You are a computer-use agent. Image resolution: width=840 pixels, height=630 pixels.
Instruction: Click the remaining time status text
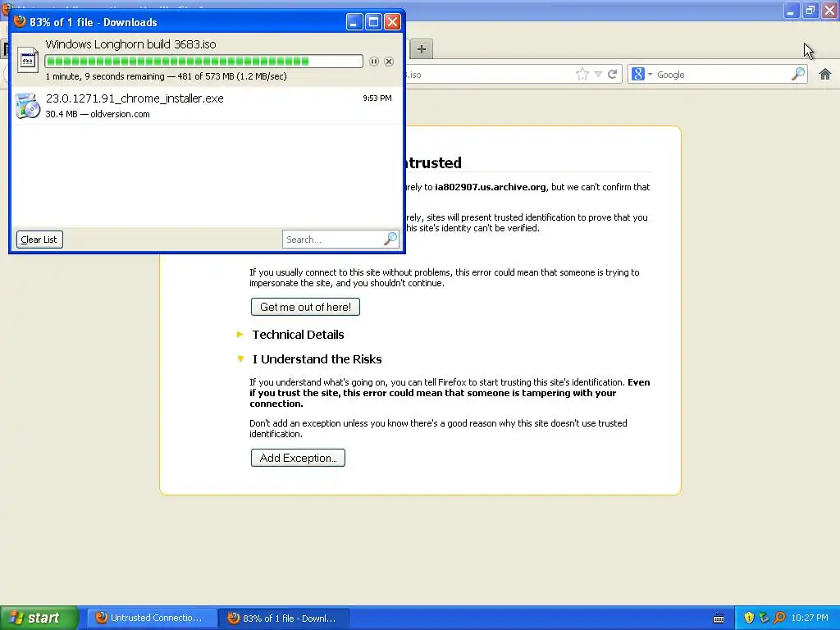[166, 76]
